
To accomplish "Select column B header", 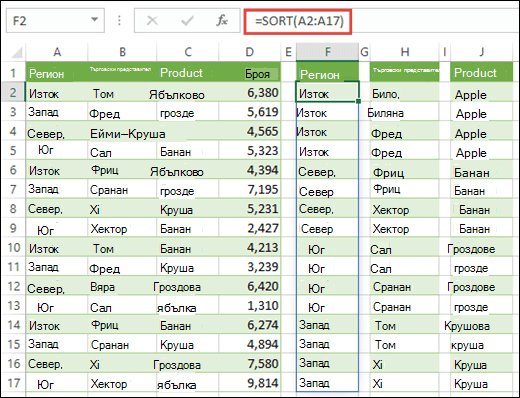I will point(122,52).
